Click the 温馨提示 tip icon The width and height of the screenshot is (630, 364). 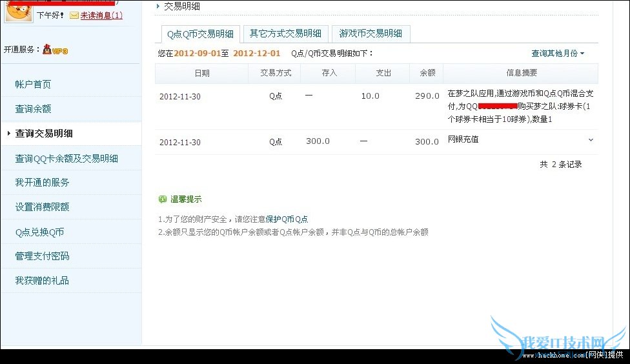[162, 199]
